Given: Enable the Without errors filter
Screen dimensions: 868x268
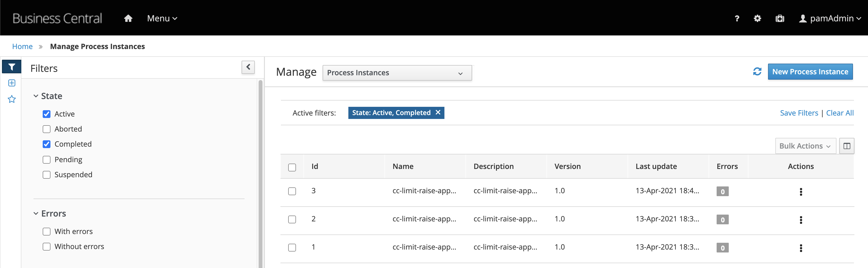Looking at the screenshot, I should point(47,247).
